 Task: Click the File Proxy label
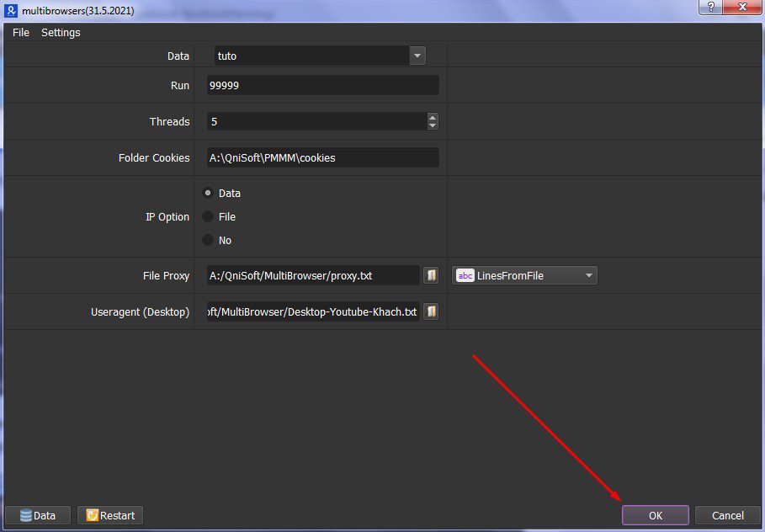166,276
